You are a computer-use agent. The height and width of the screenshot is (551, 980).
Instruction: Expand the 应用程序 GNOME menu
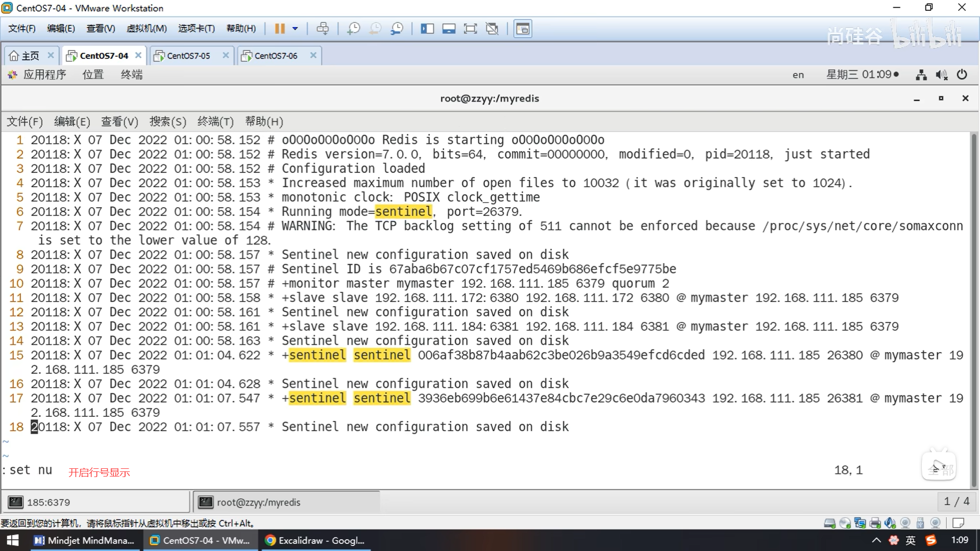44,74
